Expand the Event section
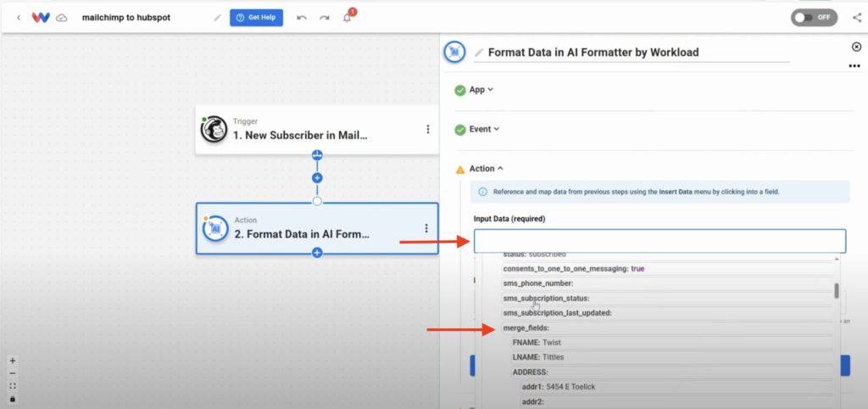The image size is (868, 409). [484, 129]
